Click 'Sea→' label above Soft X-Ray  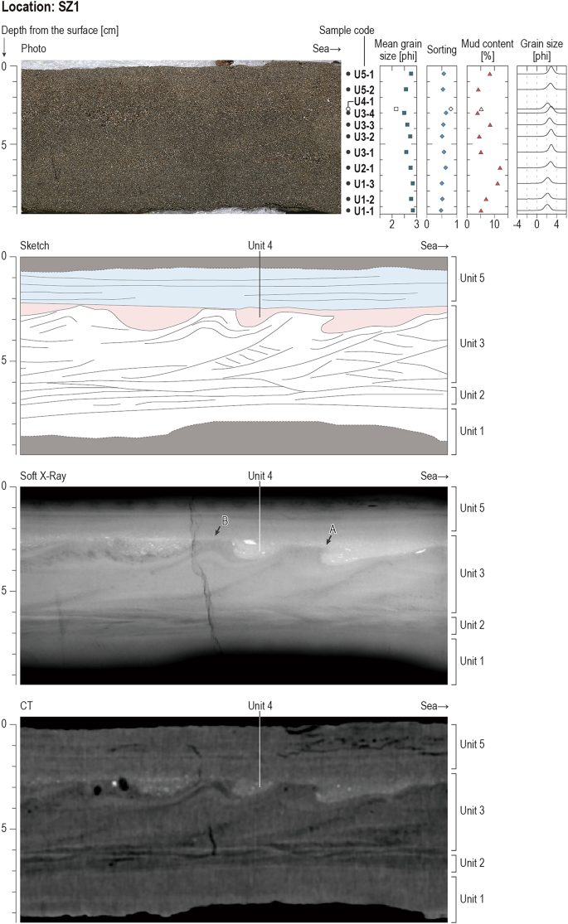(434, 476)
